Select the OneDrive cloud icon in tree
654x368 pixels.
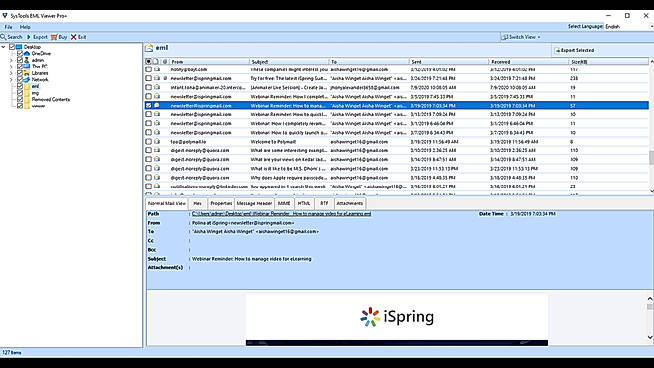tap(27, 53)
